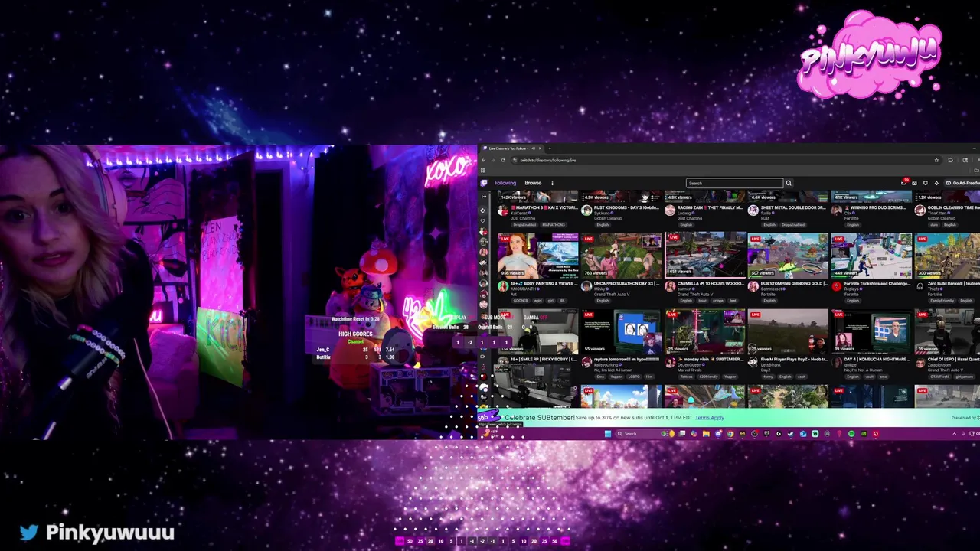Reload the Twitch page
Image resolution: width=980 pixels, height=551 pixels.
click(503, 160)
